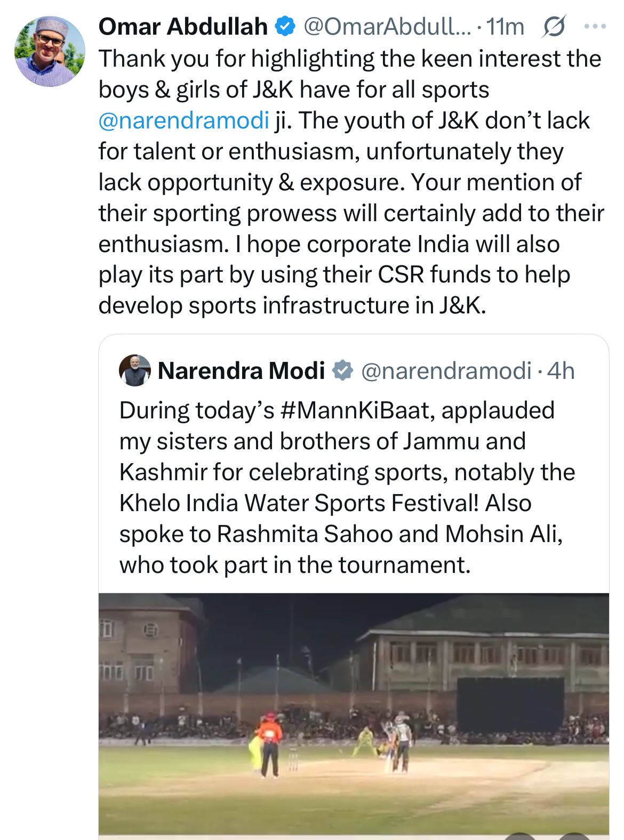Open the grey @narendramodi handle in quoted header

point(446,370)
